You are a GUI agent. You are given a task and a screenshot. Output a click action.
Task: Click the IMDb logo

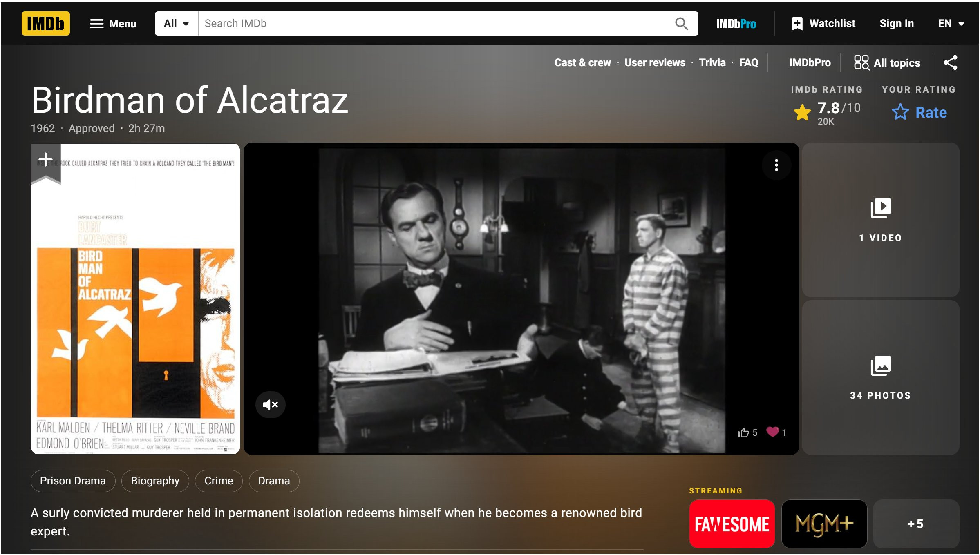pos(45,23)
